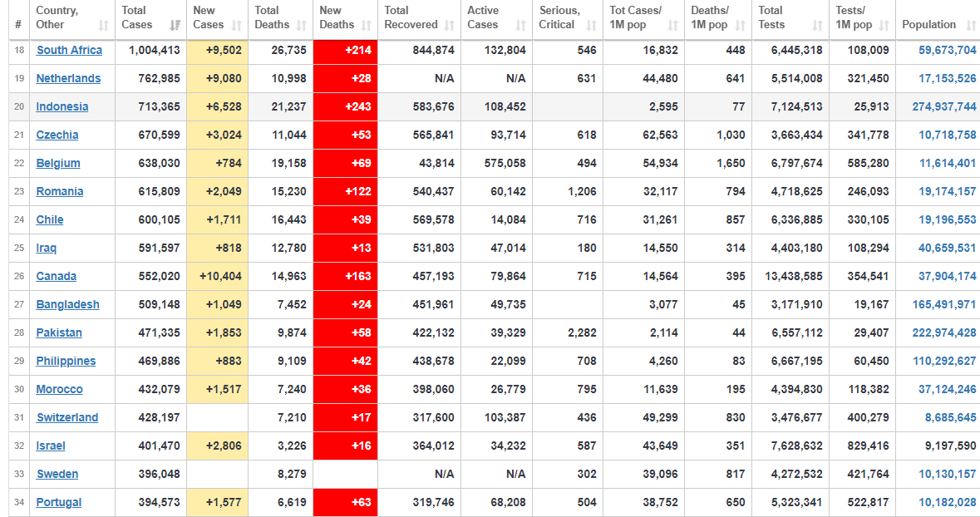Screen dimensions: 980x517
Task: Open Sweden country link
Action: tap(57, 474)
